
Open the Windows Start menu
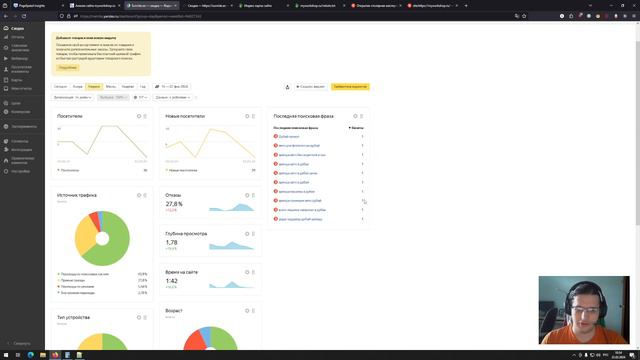(6, 355)
